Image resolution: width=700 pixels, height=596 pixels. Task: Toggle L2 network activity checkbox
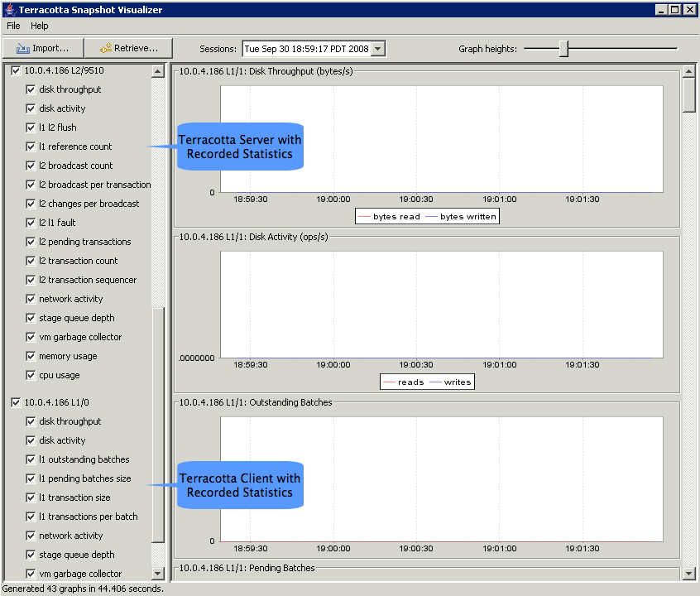pyautogui.click(x=31, y=299)
